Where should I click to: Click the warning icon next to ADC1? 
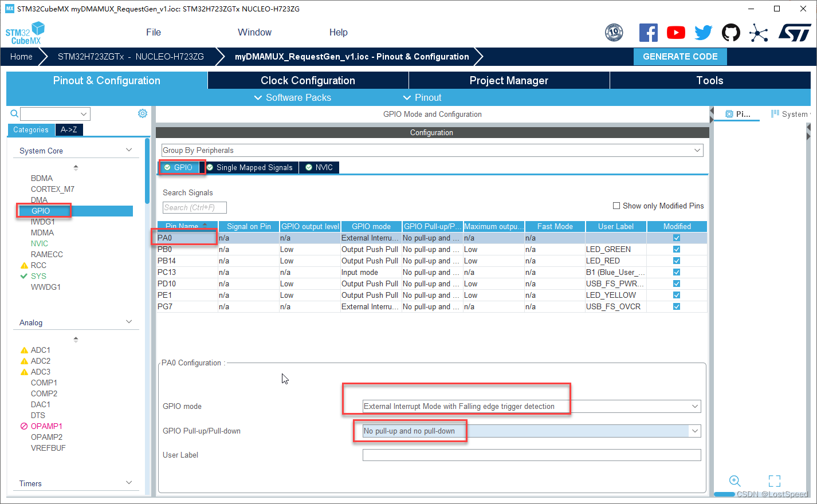[x=24, y=351]
